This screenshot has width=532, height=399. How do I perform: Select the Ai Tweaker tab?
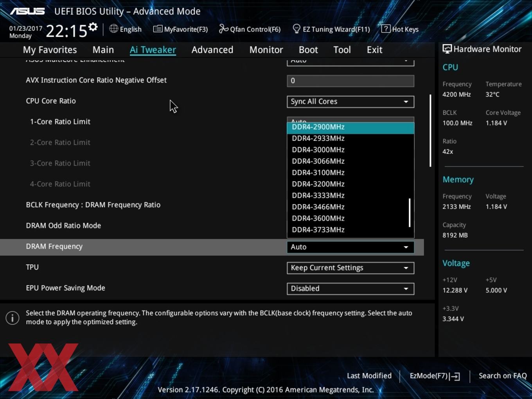click(x=153, y=50)
